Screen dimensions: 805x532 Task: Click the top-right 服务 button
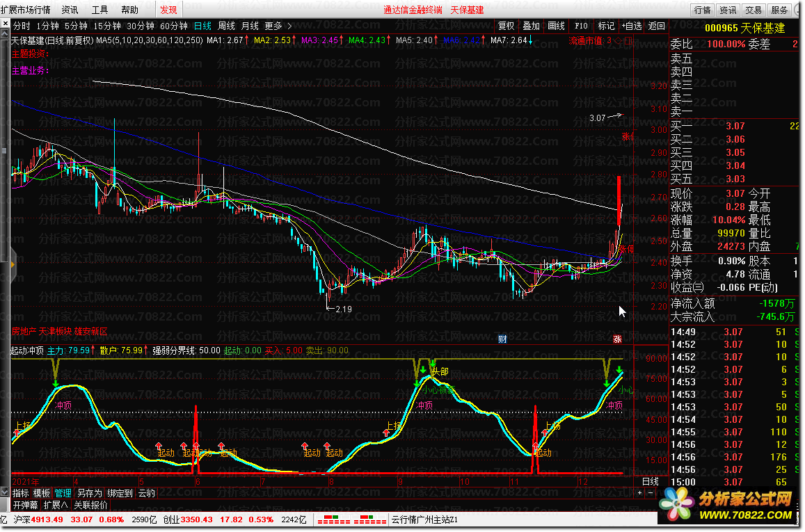pos(779,10)
